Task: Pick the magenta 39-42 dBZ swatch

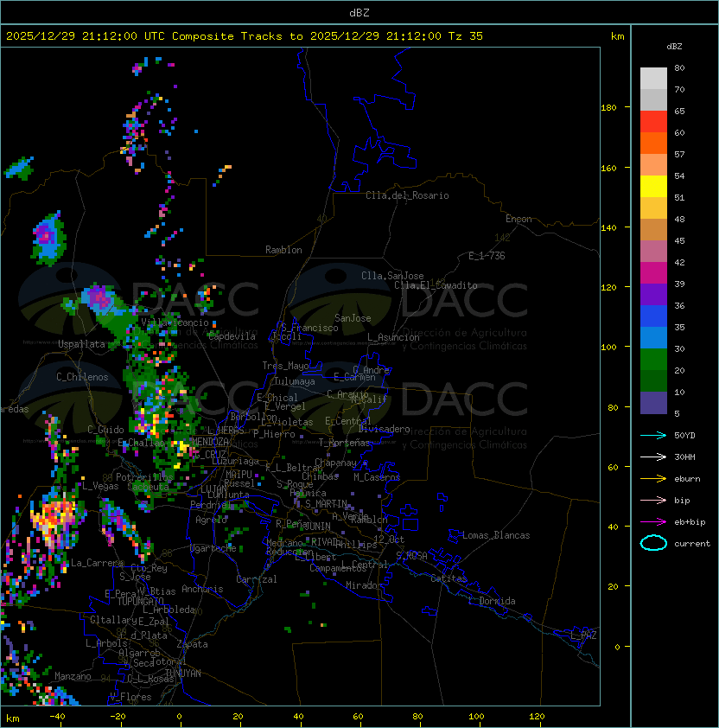Action: (653, 272)
